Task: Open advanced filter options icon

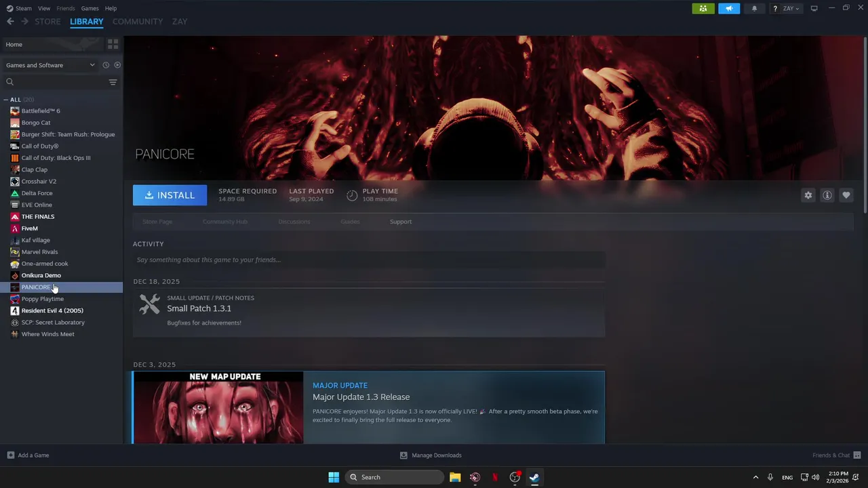Action: [113, 82]
